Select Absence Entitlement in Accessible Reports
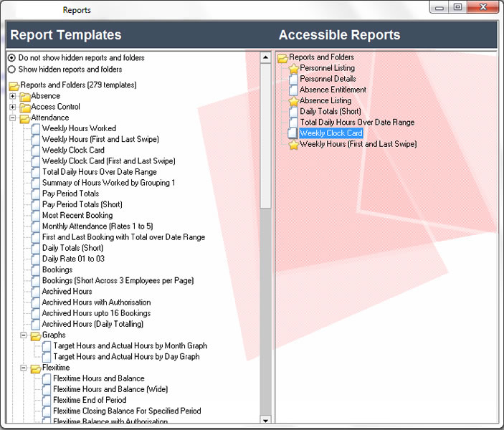 333,90
